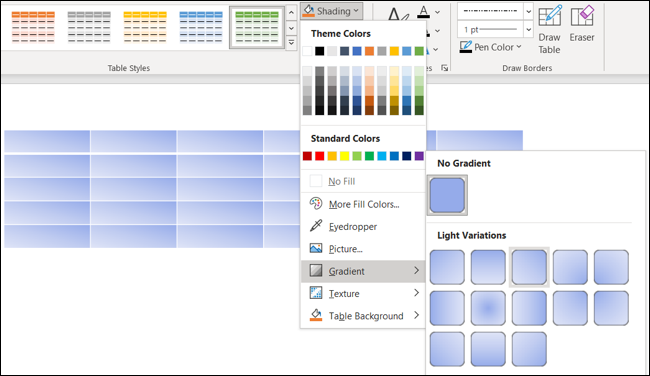650x376 pixels.
Task: Apply the green table style thumbnail
Action: [x=257, y=27]
